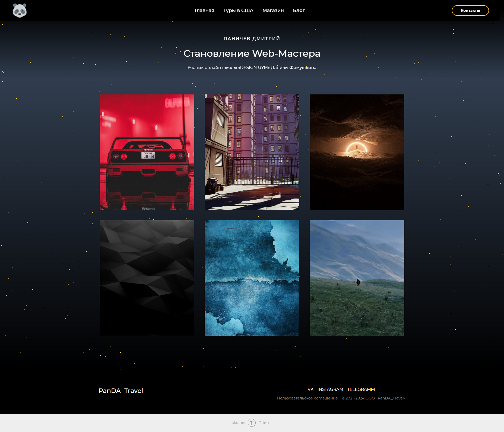504x432 pixels.
Task: Go to the Магазин page
Action: (273, 10)
